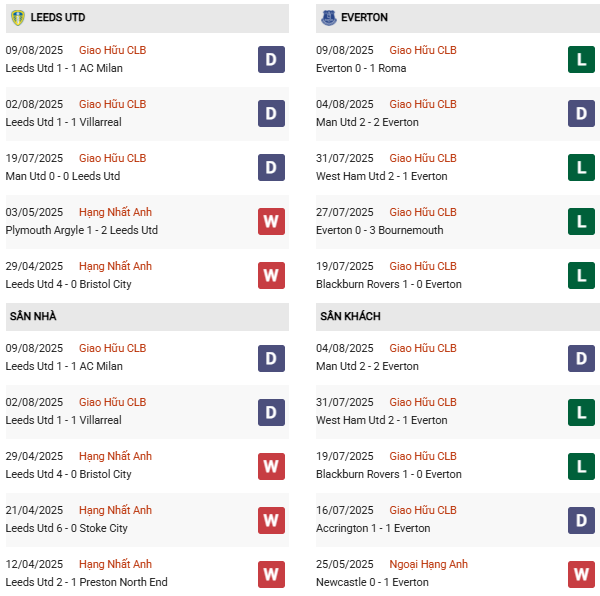This screenshot has height=596, width=600.
Task: Open the Ngoại Hạng Anh league link
Action: click(428, 564)
